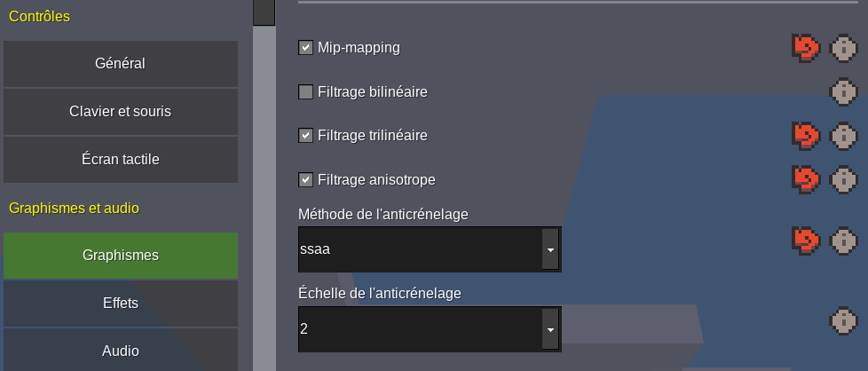Reset Filtrage anisotrope to default
The width and height of the screenshot is (868, 371).
click(806, 179)
